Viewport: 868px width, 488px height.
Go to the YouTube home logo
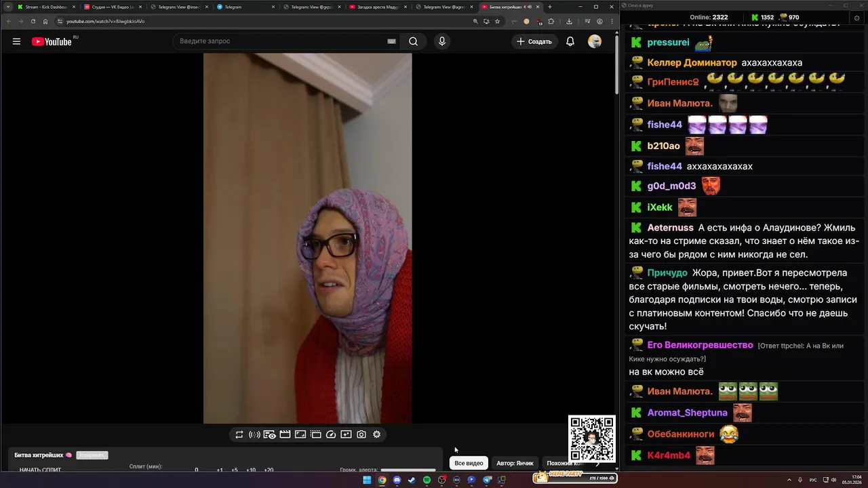click(52, 41)
